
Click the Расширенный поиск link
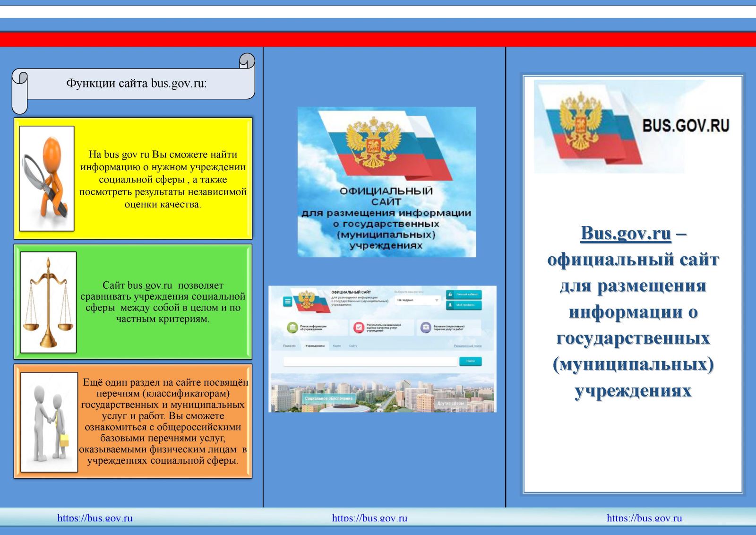tap(468, 346)
